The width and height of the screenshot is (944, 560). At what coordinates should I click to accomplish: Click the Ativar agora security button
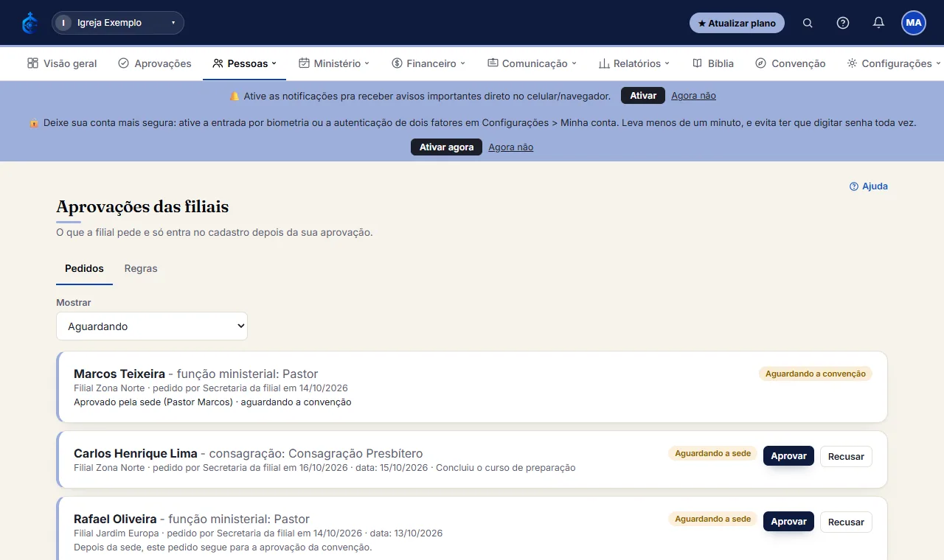(x=446, y=147)
